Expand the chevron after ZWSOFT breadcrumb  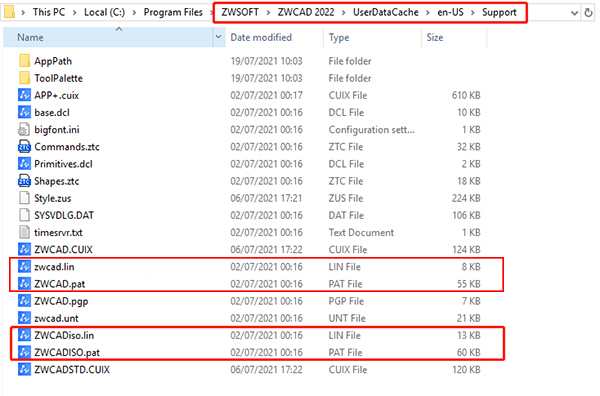click(268, 13)
